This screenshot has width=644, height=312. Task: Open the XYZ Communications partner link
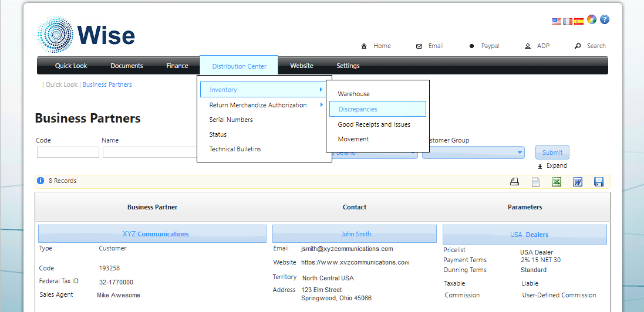tap(156, 234)
